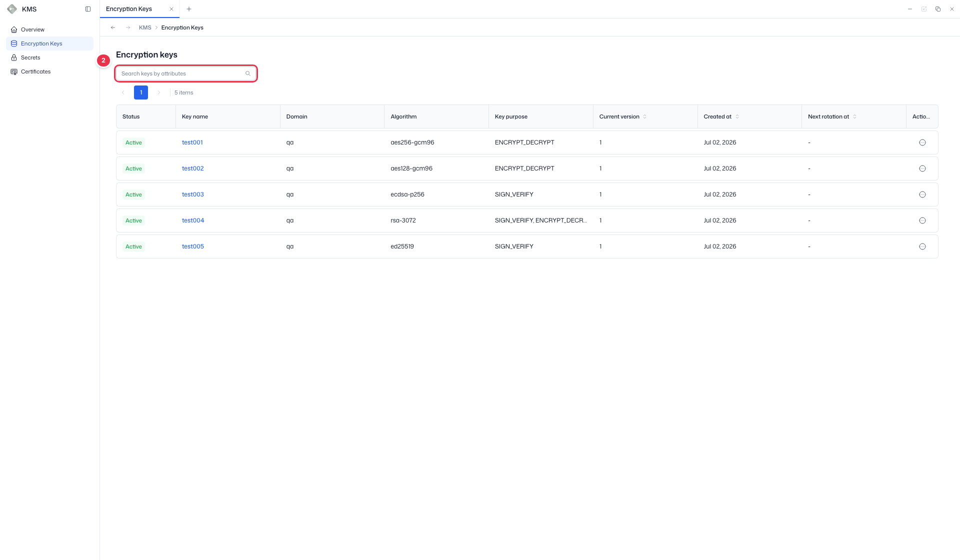This screenshot has width=960, height=560.
Task: Navigate forward with right arrow
Action: coord(128,27)
